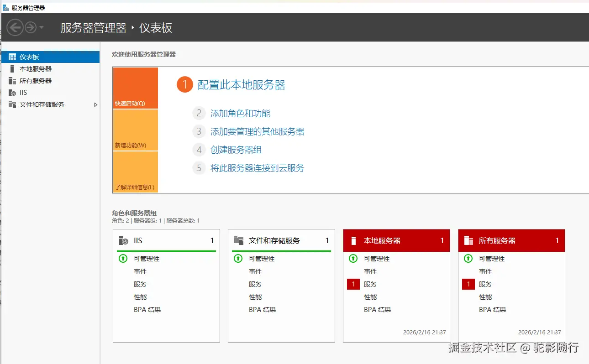Open the 了解详细信息(L) tile
The height and width of the screenshot is (364, 589).
point(135,172)
